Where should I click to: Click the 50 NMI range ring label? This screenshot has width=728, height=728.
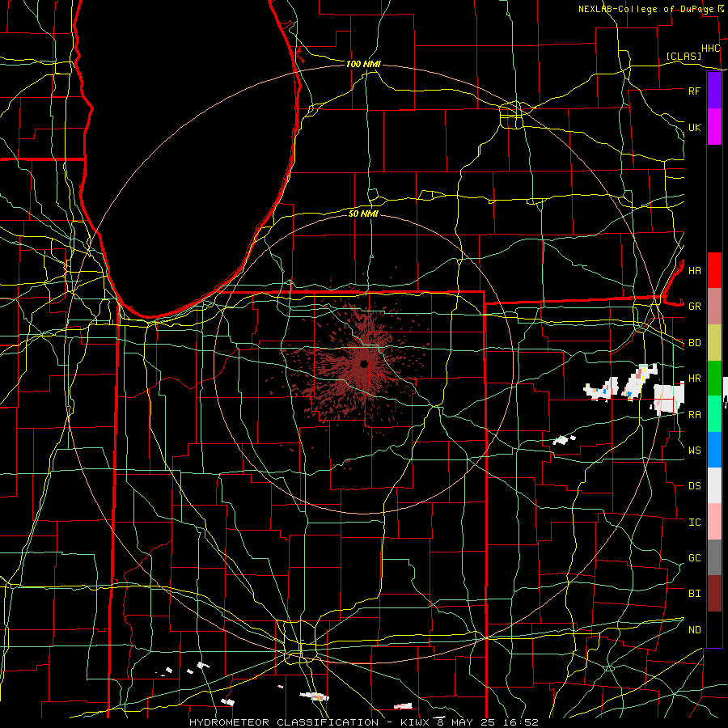[363, 214]
